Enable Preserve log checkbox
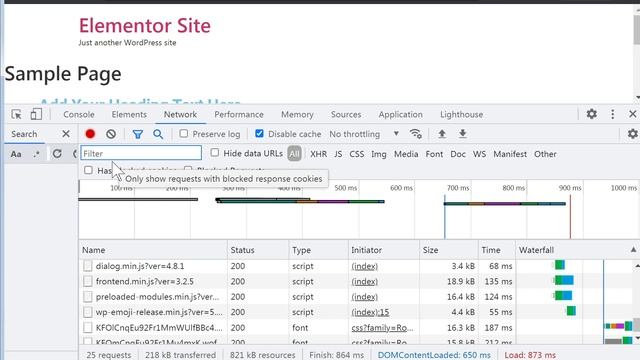Screen dimensions: 640x360 (x=184, y=133)
